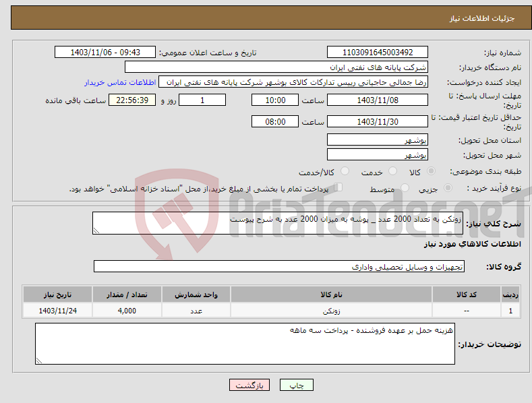The image size is (532, 403).
Task: Click the بازگشت (back) button
Action: [249, 385]
